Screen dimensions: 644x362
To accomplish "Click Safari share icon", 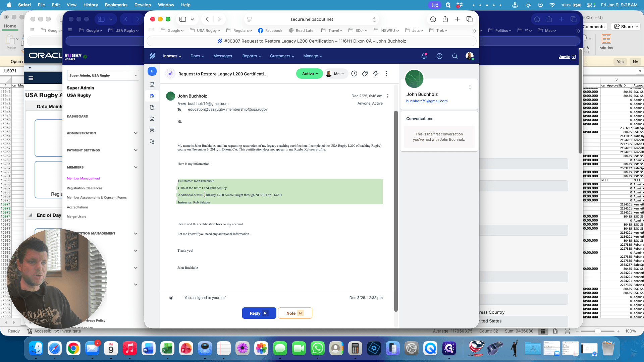I will [445, 19].
